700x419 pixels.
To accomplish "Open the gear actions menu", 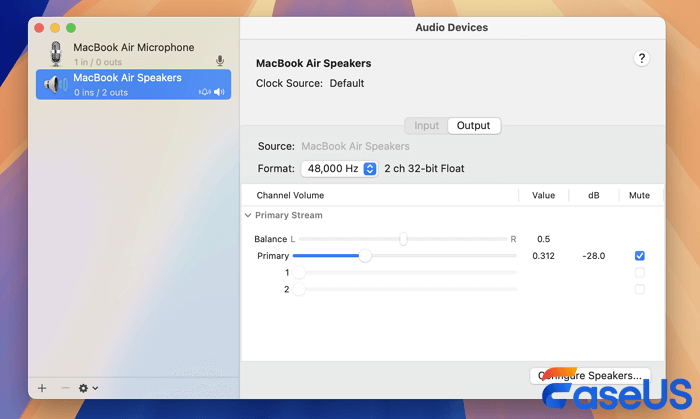I will click(x=88, y=388).
